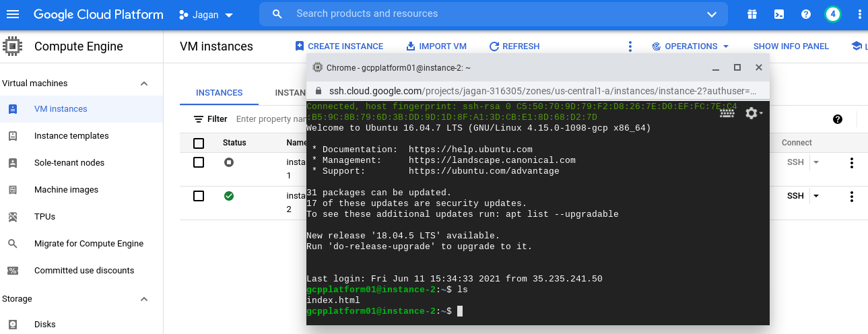This screenshot has height=334, width=868.
Task: Click the magnifier icon in the search bar
Action: [277, 14]
